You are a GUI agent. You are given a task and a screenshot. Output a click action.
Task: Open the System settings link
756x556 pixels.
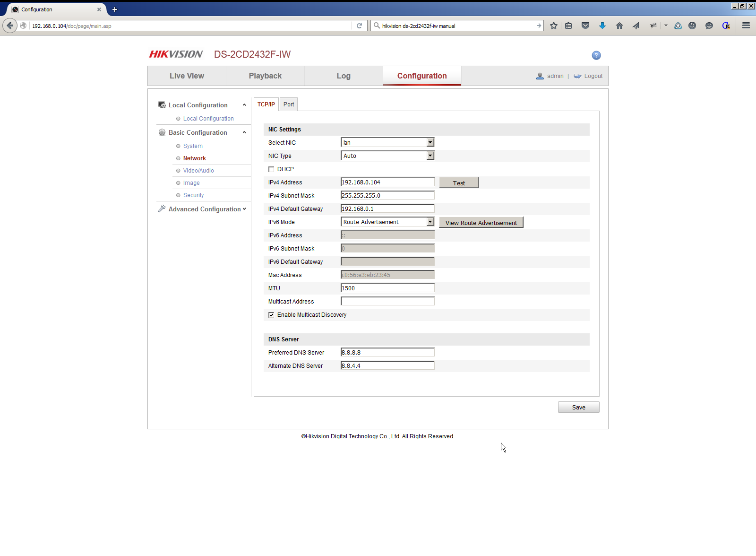pyautogui.click(x=193, y=146)
